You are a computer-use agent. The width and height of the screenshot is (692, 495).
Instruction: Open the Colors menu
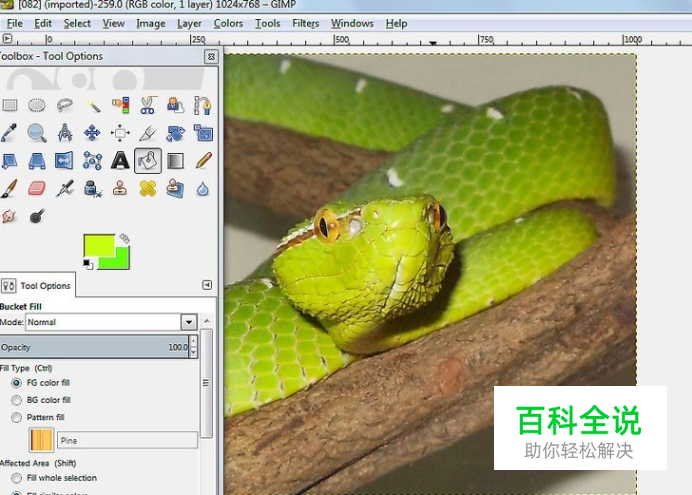(x=228, y=23)
